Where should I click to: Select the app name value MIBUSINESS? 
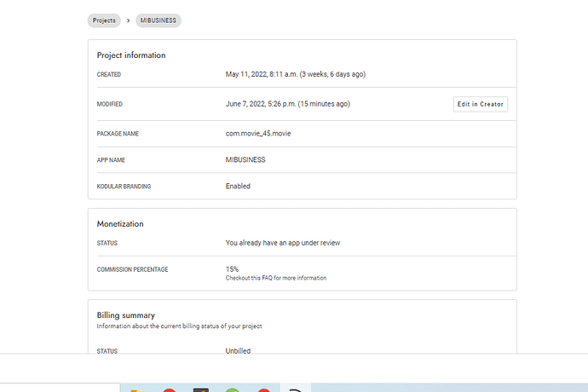pyautogui.click(x=245, y=160)
